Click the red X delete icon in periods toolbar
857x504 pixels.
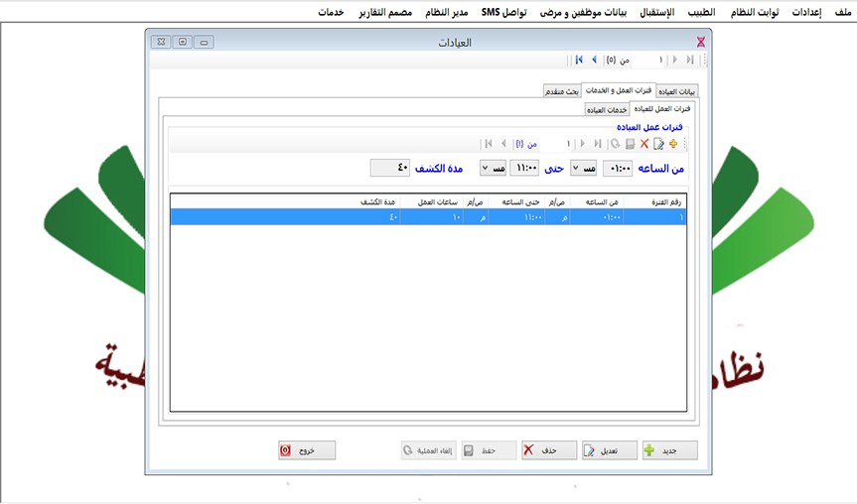coord(644,144)
